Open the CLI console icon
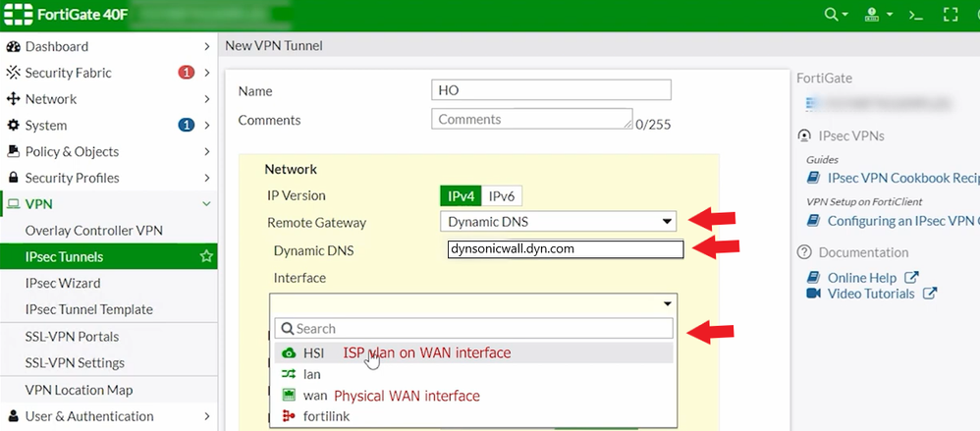The width and height of the screenshot is (980, 431). [916, 15]
